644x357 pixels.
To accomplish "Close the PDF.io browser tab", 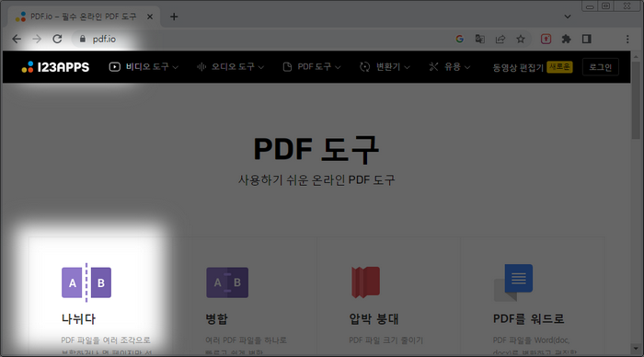I will [150, 17].
